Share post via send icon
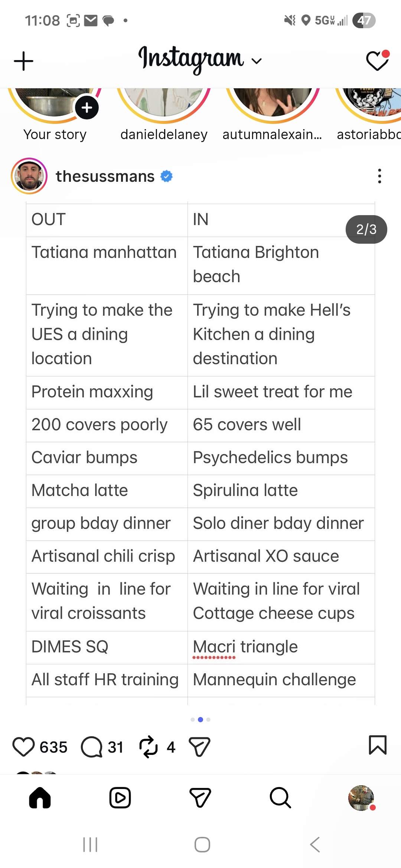401x868 pixels. point(199,747)
